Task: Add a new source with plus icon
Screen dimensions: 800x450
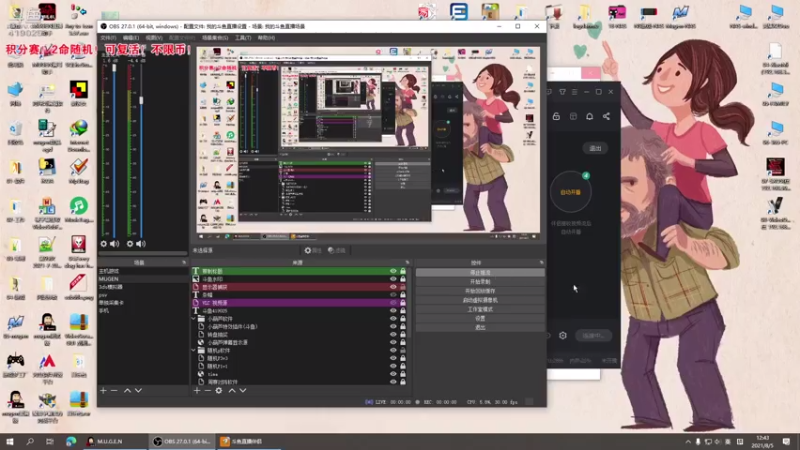Action: pos(197,390)
